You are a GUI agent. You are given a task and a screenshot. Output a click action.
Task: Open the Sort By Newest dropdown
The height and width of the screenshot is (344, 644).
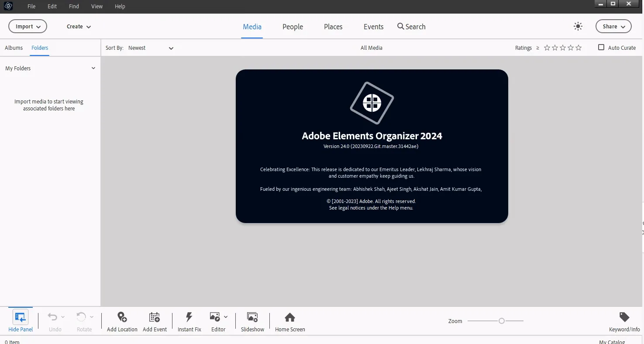[x=151, y=48]
